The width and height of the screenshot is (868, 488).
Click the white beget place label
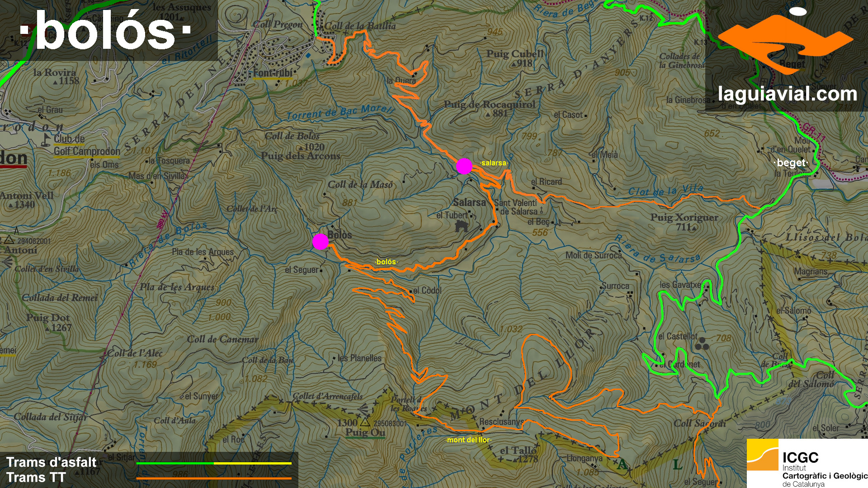coord(791,163)
